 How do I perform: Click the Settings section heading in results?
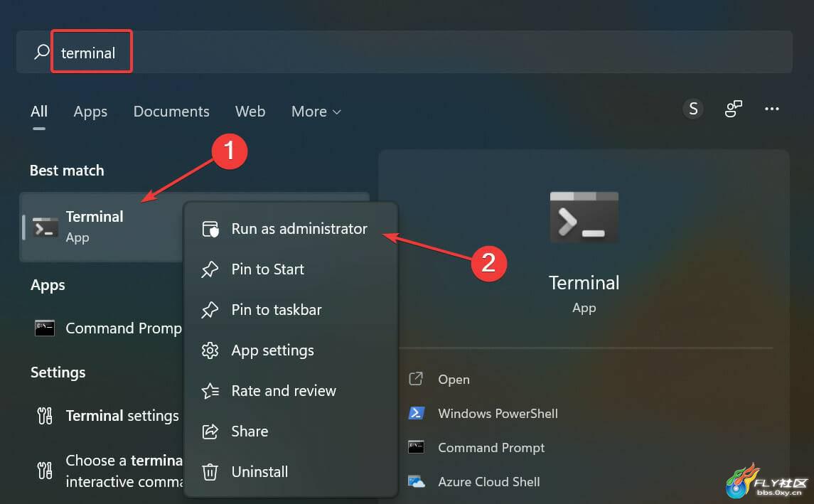coord(58,372)
